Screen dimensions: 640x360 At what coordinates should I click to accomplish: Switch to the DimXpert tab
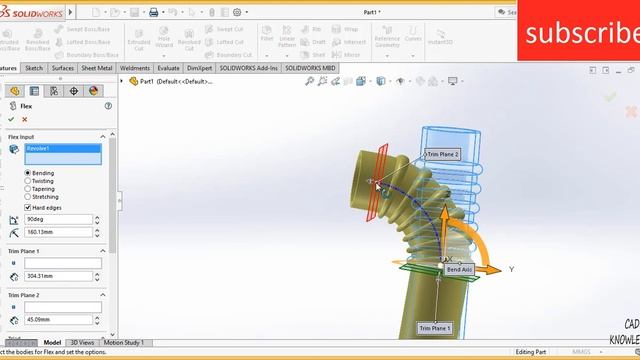200,68
